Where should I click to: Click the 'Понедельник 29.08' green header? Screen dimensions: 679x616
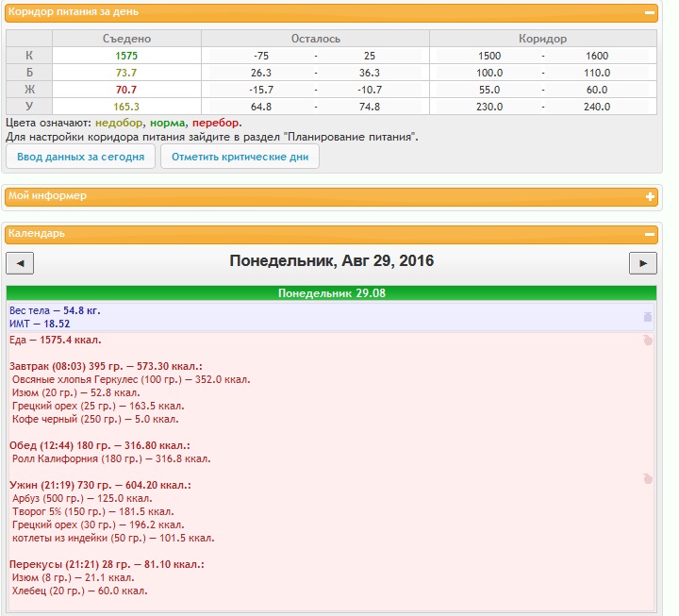coord(331,293)
